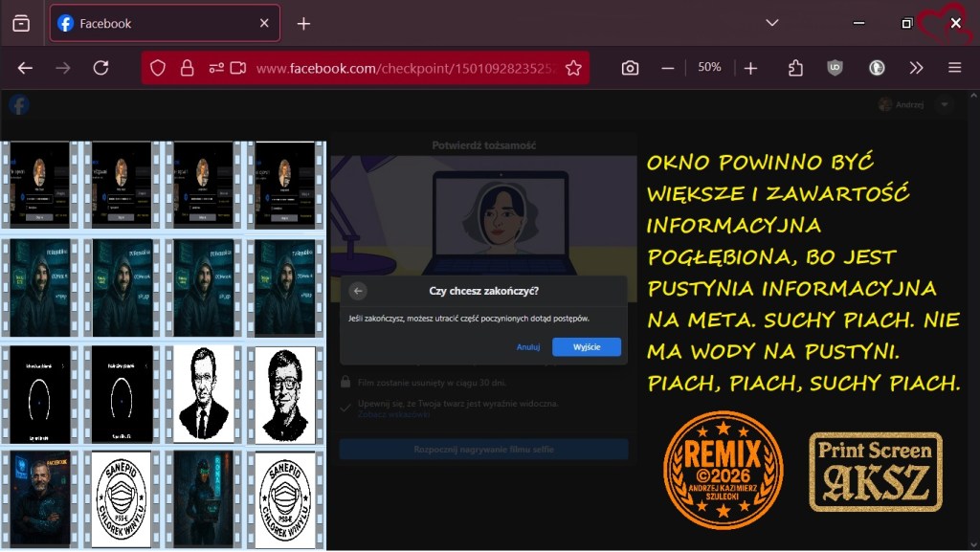Click the back arrow in the exit dialog
Viewport: 980px width, 552px height.
pos(358,291)
